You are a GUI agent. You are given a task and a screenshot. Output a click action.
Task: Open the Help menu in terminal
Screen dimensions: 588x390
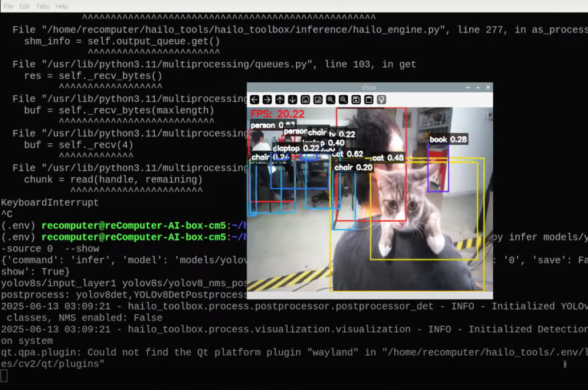(x=62, y=6)
